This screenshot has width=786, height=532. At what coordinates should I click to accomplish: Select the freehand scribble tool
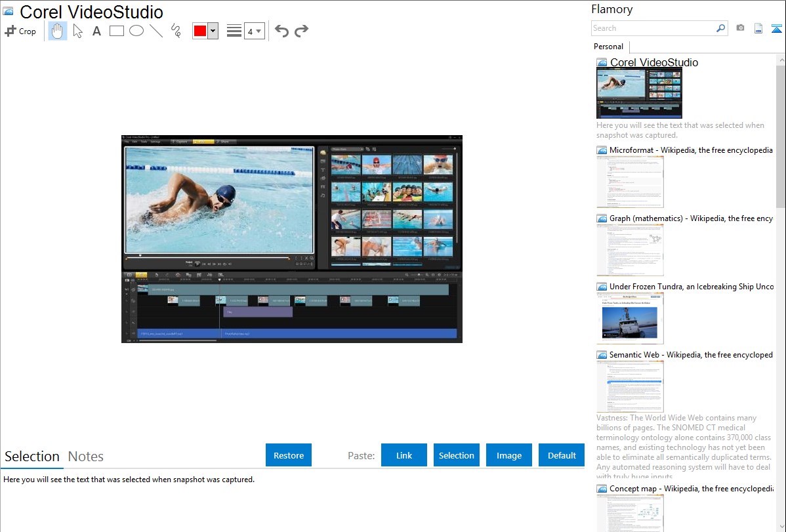click(176, 31)
